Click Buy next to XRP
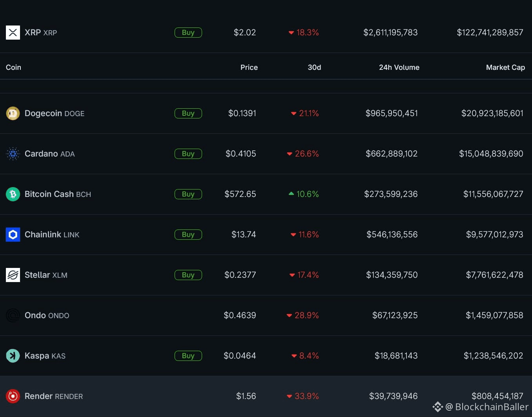Screen dimensions: 532x417 [x=188, y=33]
